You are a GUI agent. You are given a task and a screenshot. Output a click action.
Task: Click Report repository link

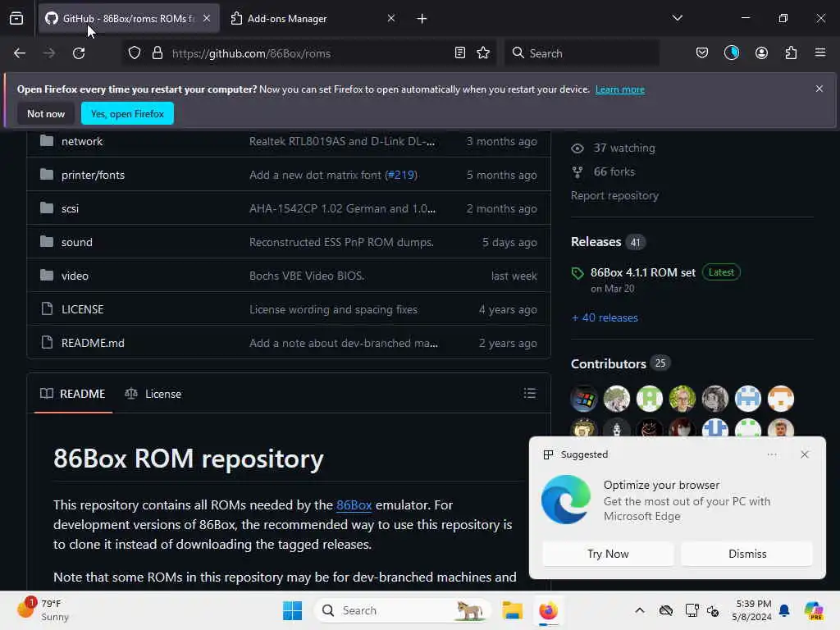click(614, 195)
